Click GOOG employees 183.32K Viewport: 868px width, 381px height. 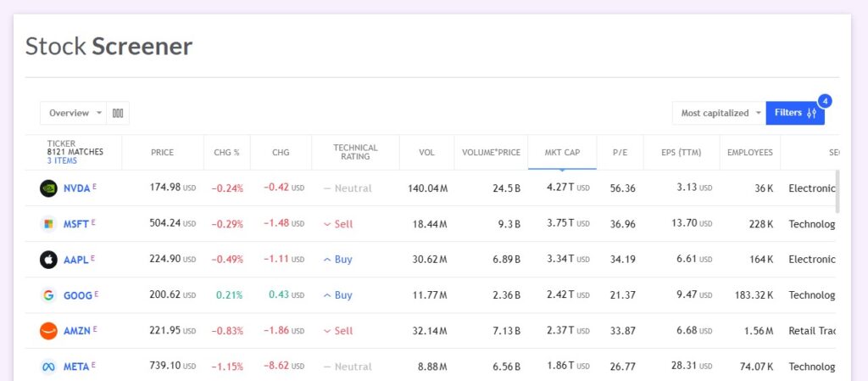754,295
